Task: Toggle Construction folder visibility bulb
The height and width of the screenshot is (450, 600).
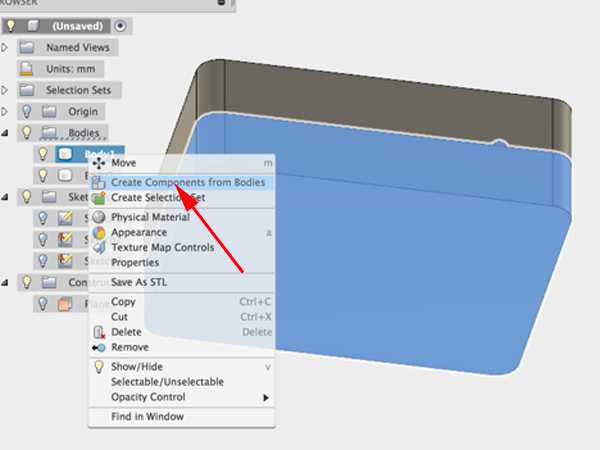Action: pos(26,282)
